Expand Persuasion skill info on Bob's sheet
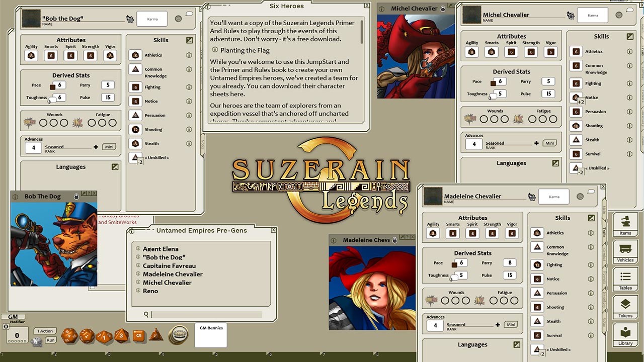Viewport: 644px width, 362px height. 189,115
